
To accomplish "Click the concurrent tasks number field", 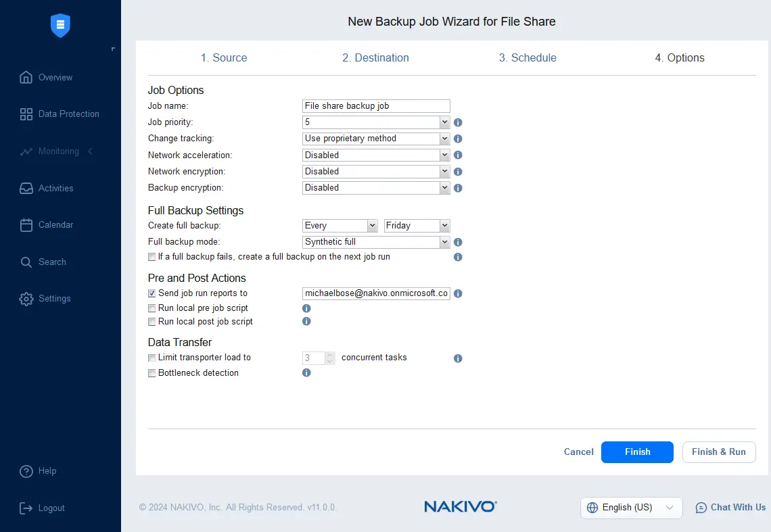I will tap(314, 358).
